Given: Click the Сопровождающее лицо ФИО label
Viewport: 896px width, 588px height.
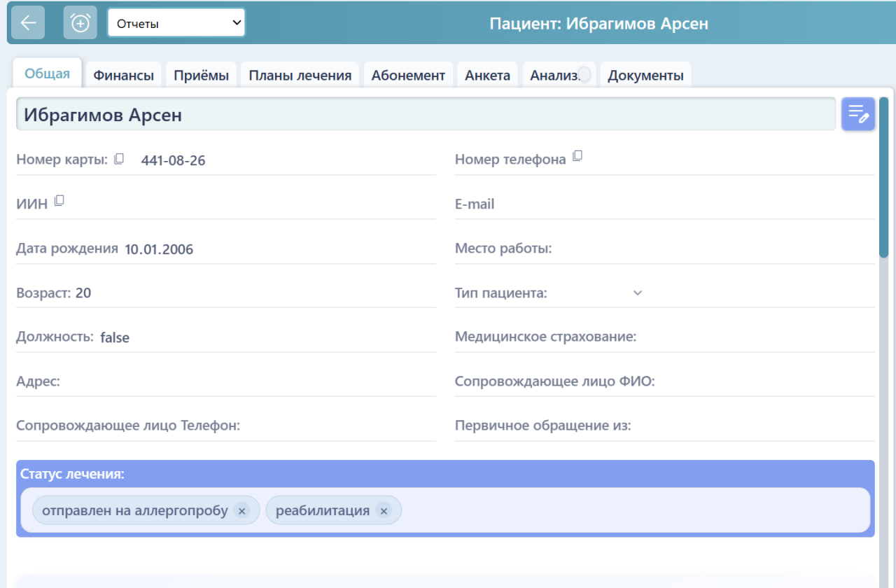Looking at the screenshot, I should [555, 381].
